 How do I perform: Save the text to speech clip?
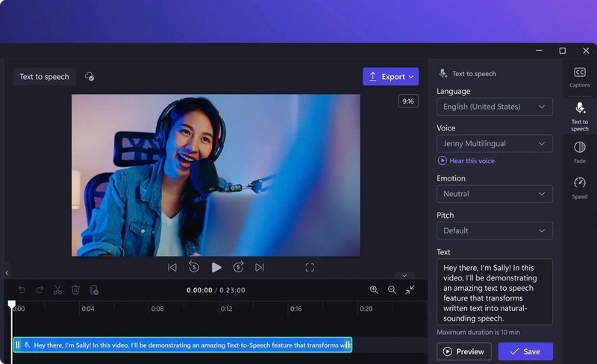(525, 351)
